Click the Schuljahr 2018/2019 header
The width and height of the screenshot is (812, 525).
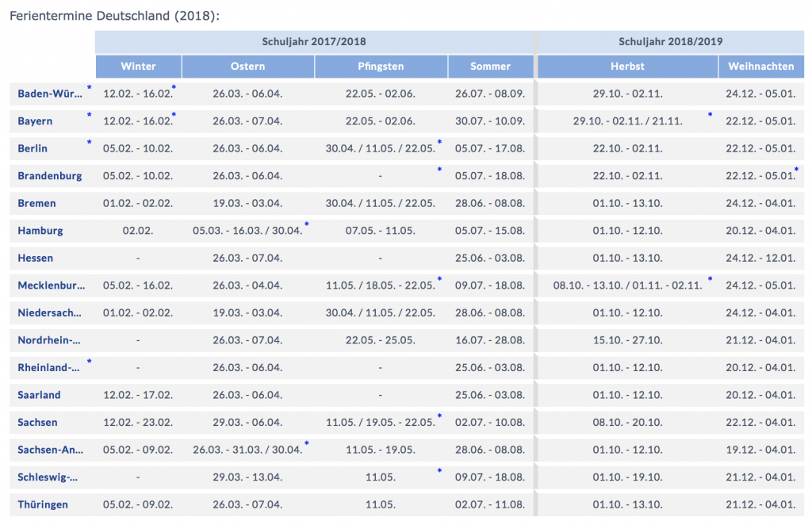670,42
